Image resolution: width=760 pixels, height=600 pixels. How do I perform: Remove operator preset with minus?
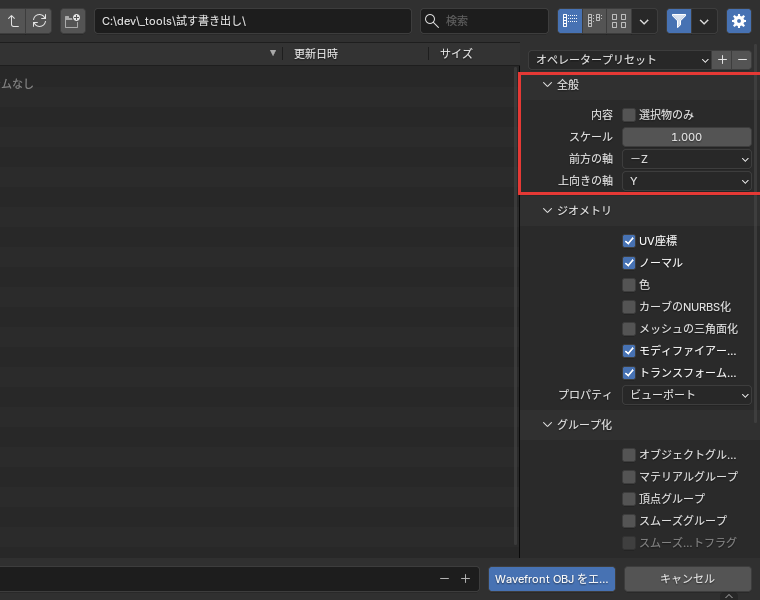[742, 60]
